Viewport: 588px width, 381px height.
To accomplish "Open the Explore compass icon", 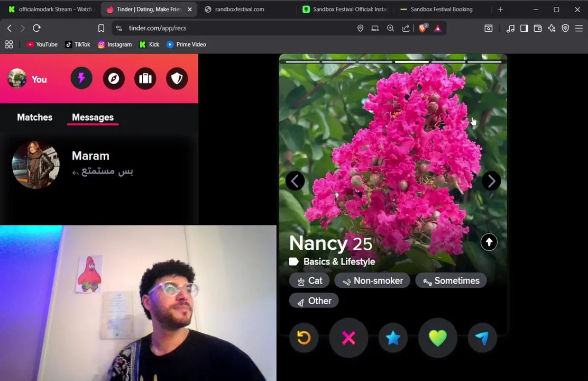I will [114, 78].
